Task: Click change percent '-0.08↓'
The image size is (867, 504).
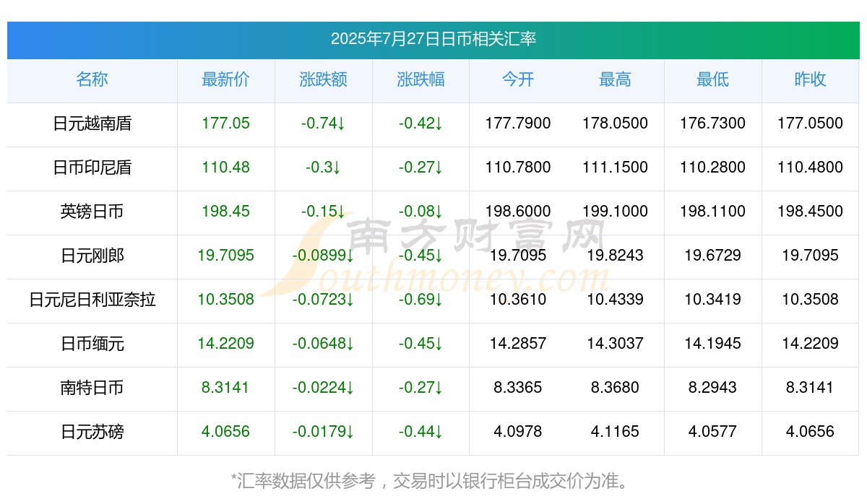Action: [x=421, y=212]
